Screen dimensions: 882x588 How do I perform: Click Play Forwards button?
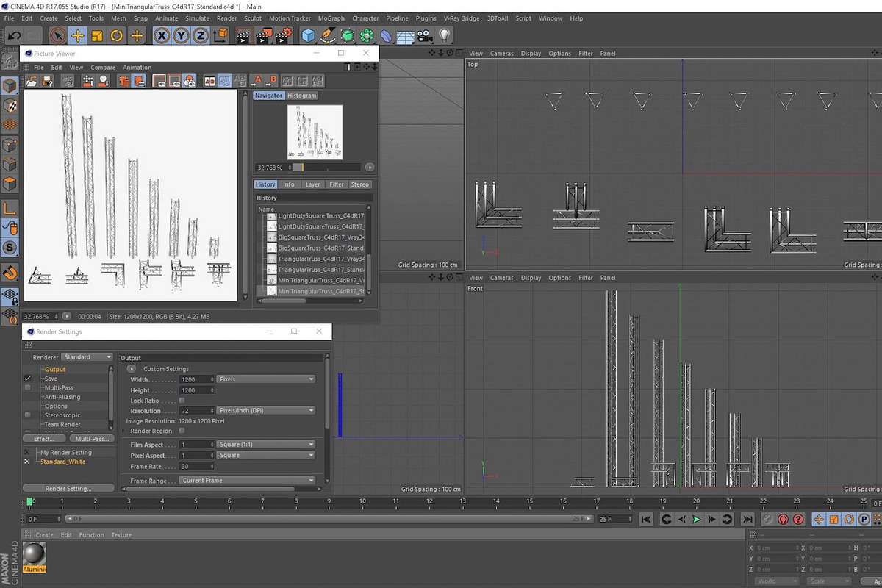click(697, 519)
